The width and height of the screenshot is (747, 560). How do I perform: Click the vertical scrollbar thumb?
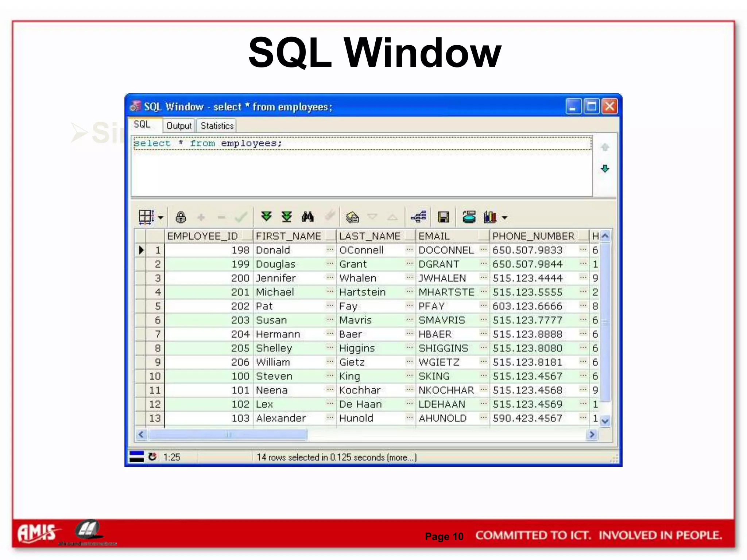click(x=605, y=322)
